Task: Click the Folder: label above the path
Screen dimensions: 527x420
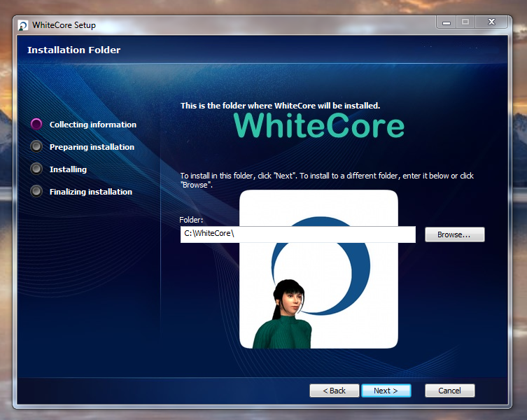Action: (191, 220)
